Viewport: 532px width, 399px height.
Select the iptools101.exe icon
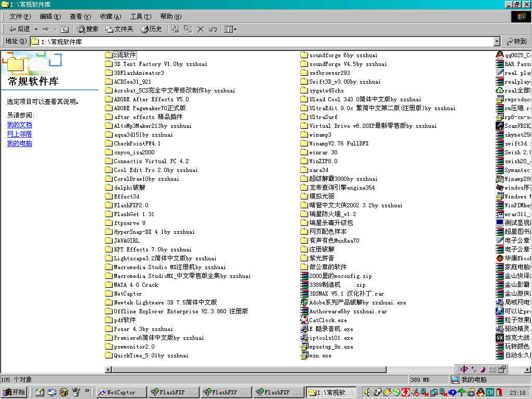click(304, 338)
